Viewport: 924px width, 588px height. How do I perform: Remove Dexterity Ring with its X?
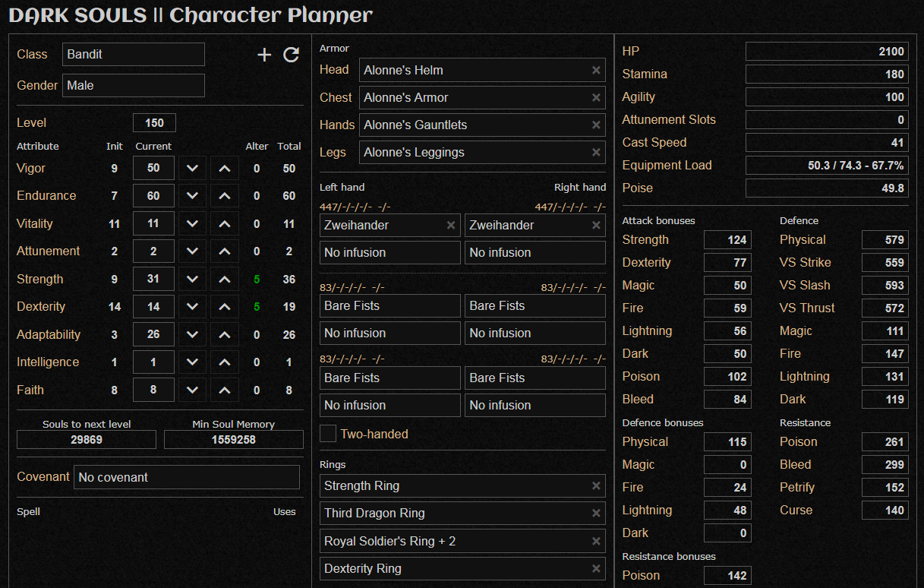[x=596, y=568]
